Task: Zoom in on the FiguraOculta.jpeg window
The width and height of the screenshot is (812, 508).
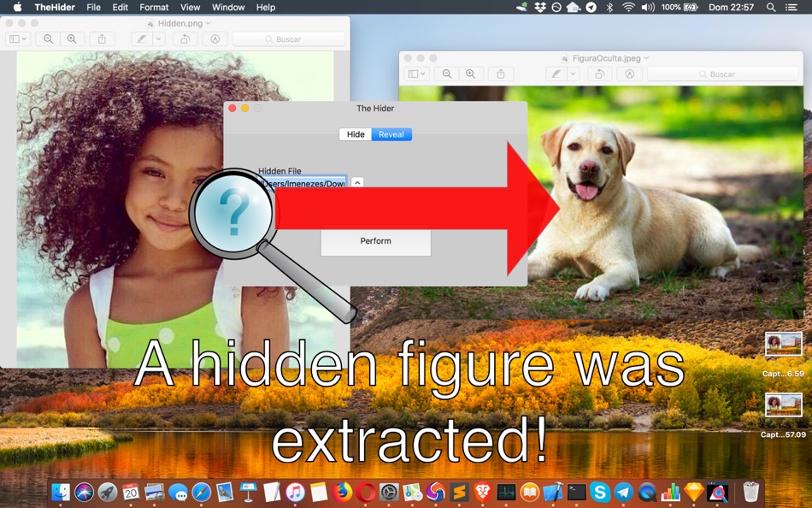Action: [x=471, y=74]
